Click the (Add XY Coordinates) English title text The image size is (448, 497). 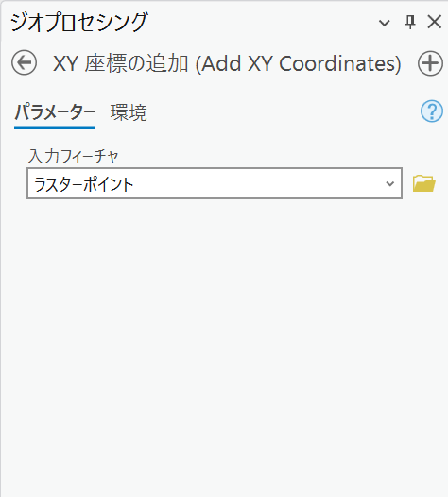299,63
